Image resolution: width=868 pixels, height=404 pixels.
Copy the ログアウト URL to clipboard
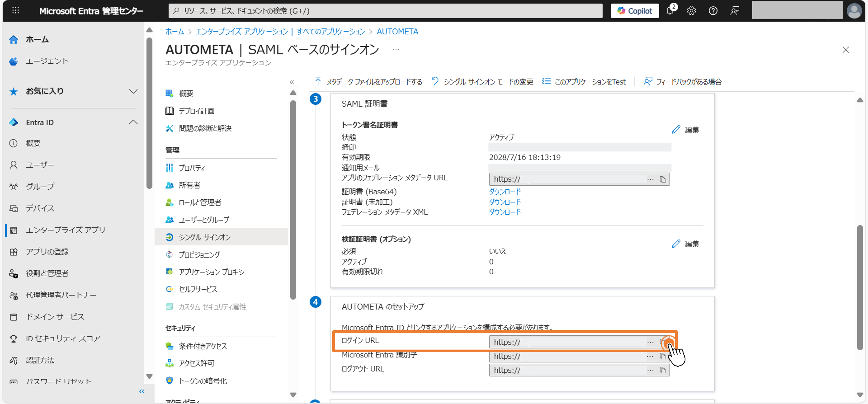pyautogui.click(x=663, y=370)
